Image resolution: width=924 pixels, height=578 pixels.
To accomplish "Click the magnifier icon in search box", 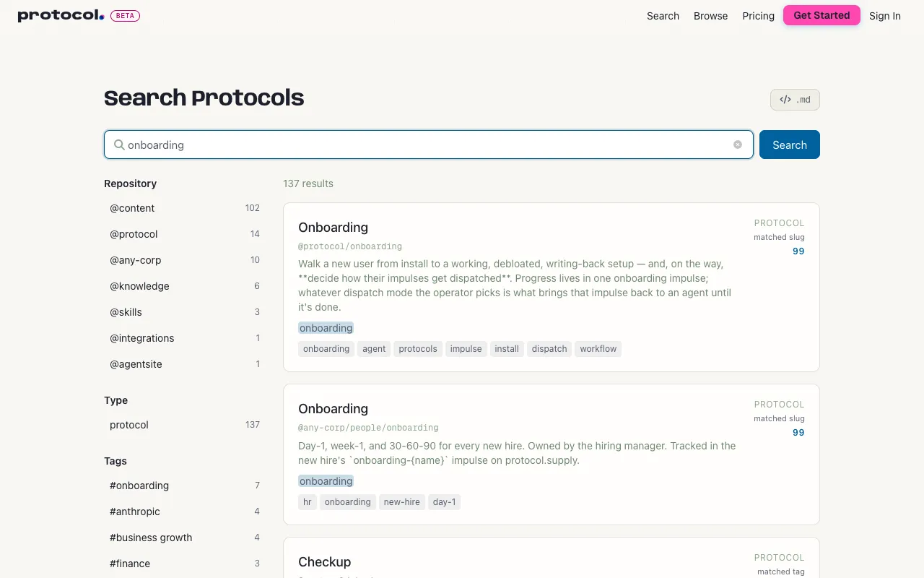I will click(120, 144).
